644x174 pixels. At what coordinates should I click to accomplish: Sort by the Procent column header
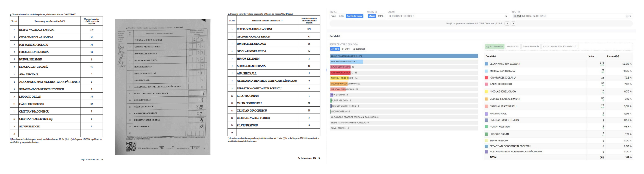613,56
